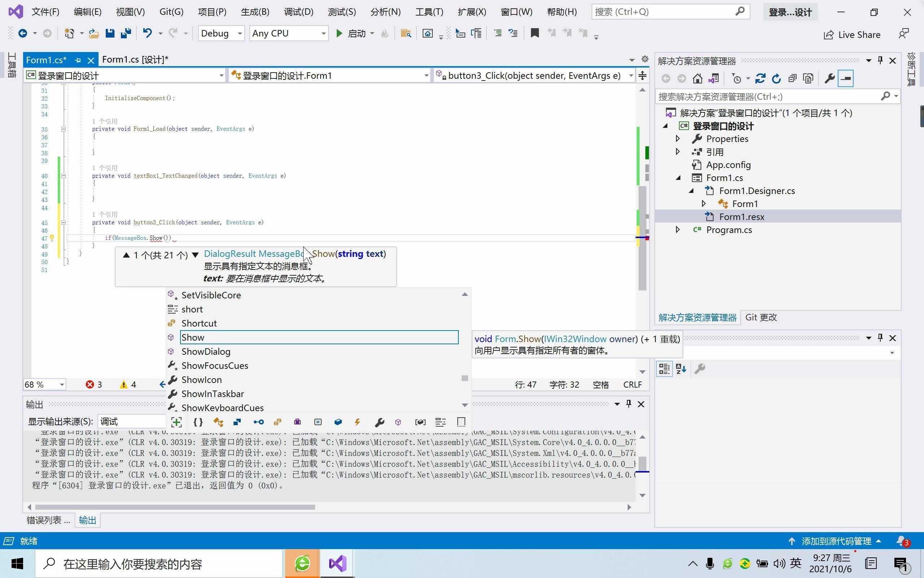Toggle the namespaces braces IntelliSense filter
Image resolution: width=924 pixels, height=578 pixels.
[198, 422]
